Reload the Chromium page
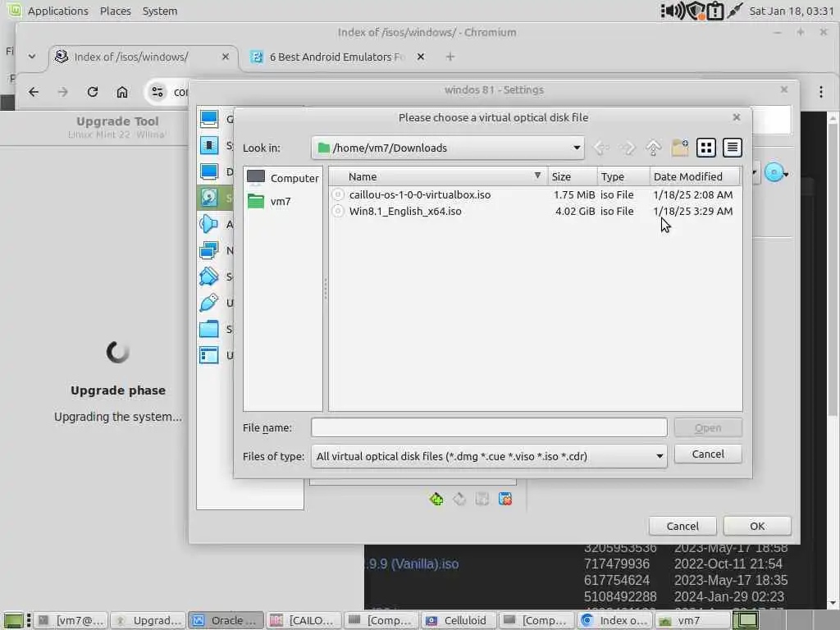 (93, 92)
